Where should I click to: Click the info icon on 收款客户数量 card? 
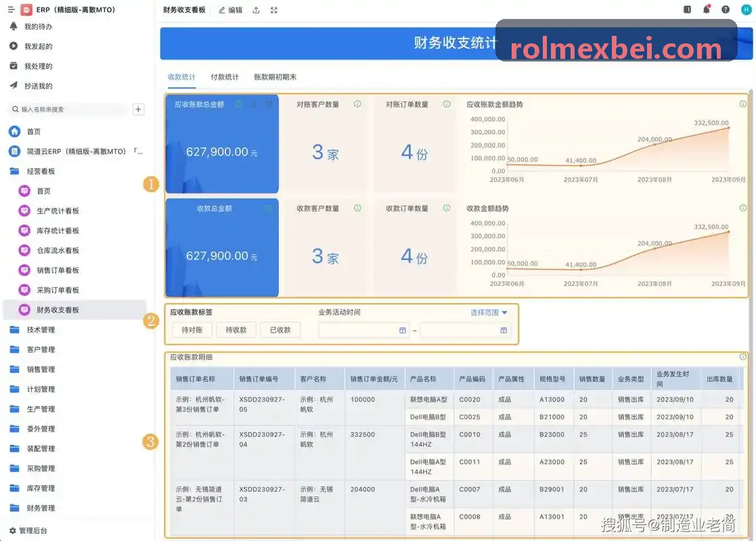pos(357,208)
